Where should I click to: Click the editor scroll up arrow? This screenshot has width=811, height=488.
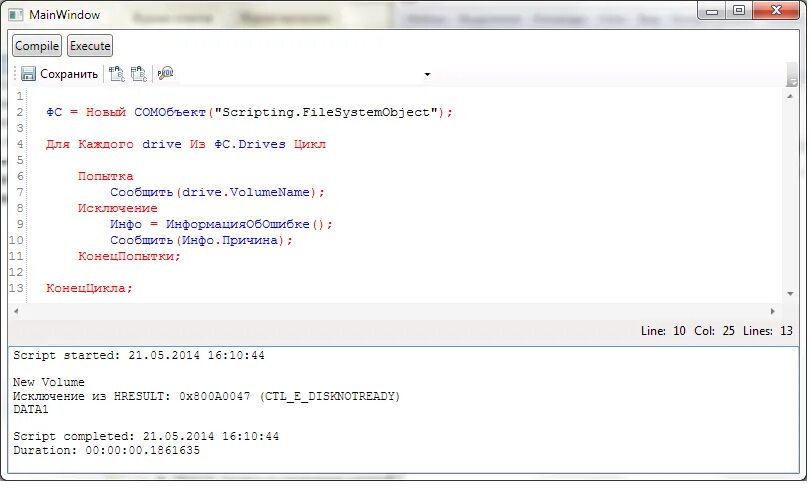tap(790, 96)
